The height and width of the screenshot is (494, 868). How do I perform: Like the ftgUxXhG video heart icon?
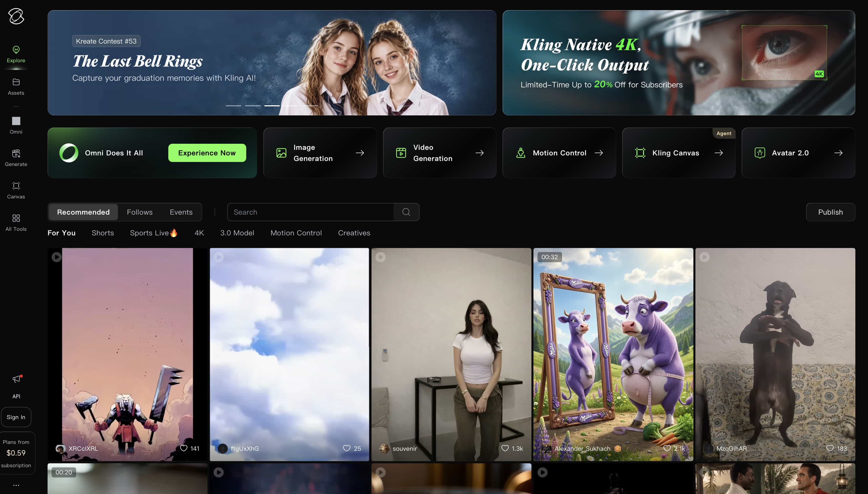(346, 448)
